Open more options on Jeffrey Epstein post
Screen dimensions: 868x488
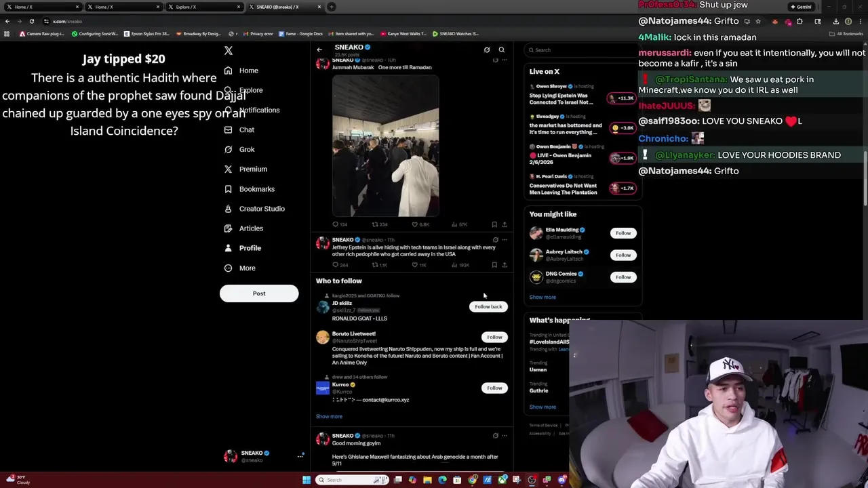pos(505,240)
